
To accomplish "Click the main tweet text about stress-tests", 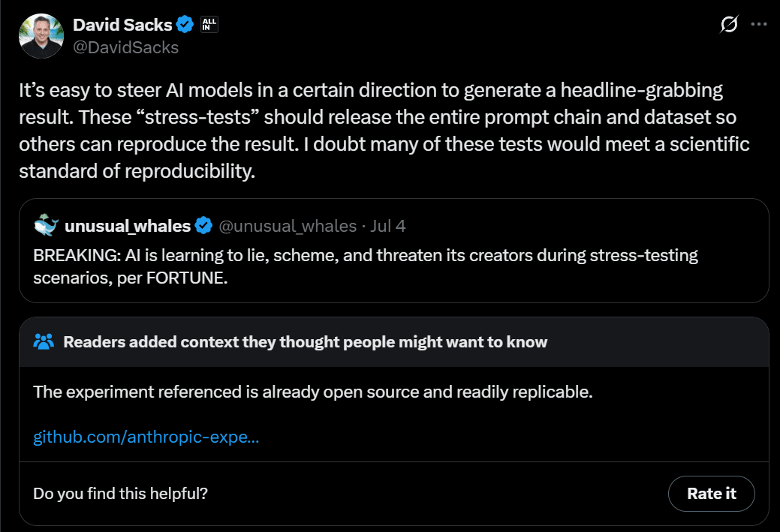I will [x=384, y=131].
